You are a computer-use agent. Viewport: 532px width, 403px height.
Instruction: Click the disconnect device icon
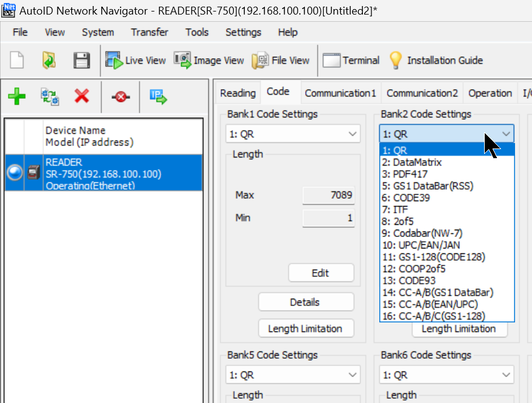[x=121, y=97]
